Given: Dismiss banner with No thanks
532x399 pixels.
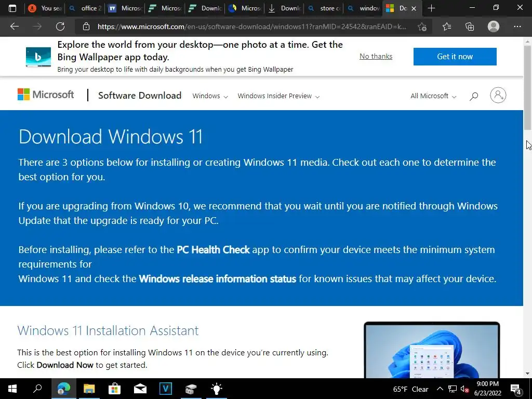Looking at the screenshot, I should click(376, 56).
